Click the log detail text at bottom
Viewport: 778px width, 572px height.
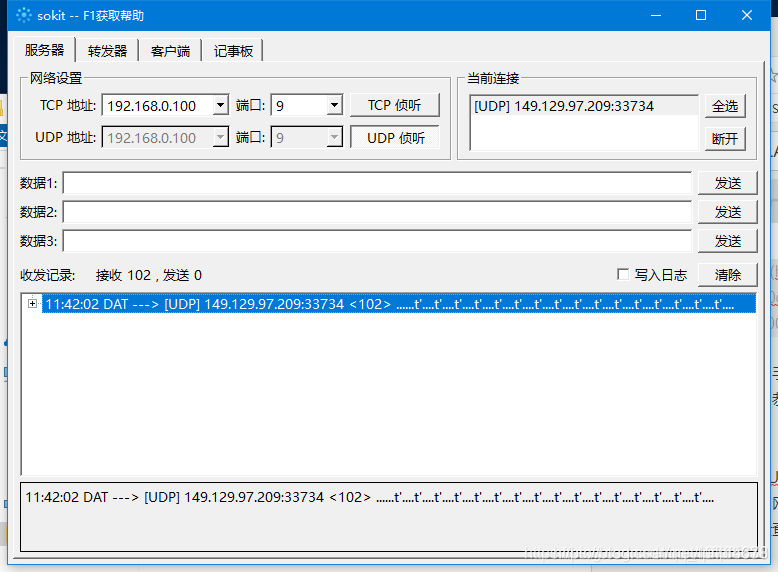click(370, 497)
